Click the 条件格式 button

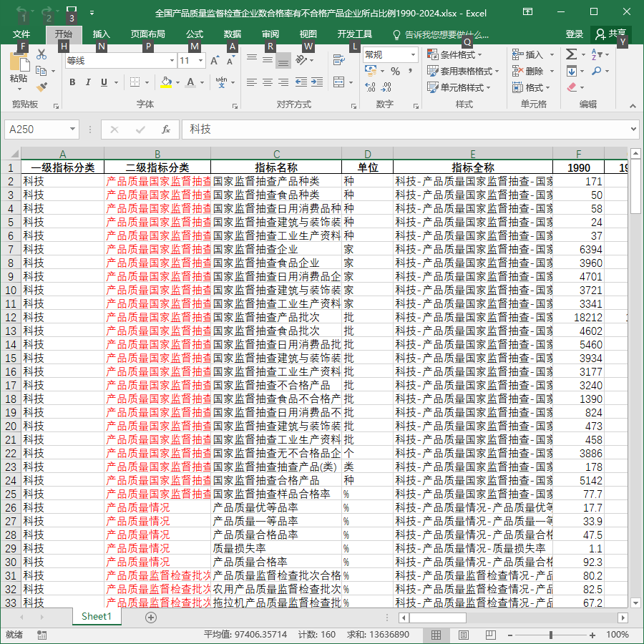pyautogui.click(x=454, y=54)
